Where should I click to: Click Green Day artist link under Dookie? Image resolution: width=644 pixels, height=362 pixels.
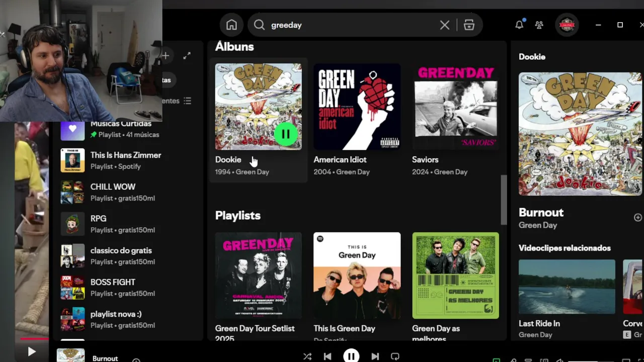[x=253, y=172]
